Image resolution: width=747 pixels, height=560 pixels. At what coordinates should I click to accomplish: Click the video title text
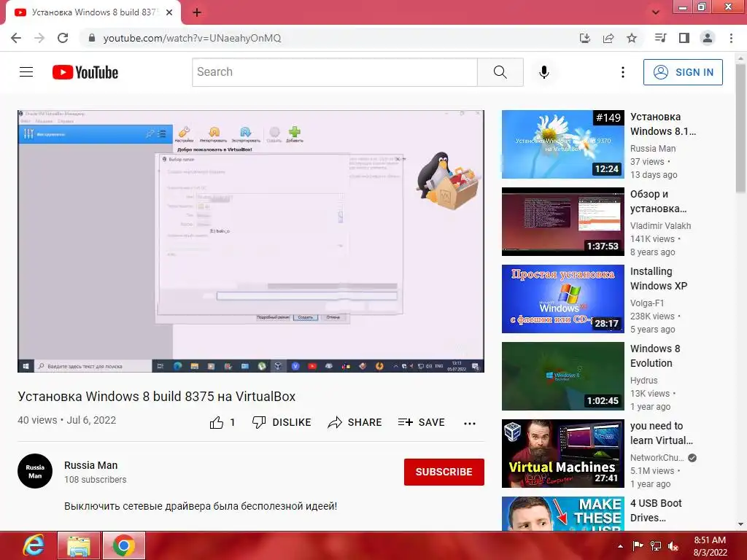157,397
